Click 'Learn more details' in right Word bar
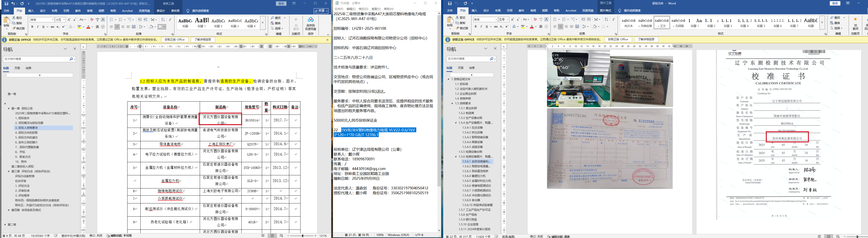868x238 pixels. click(646, 39)
